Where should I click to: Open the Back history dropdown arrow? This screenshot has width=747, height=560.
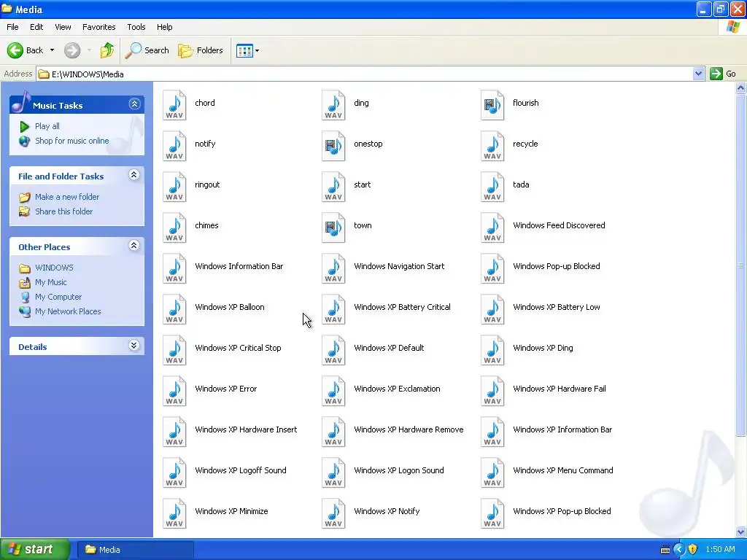[52, 50]
